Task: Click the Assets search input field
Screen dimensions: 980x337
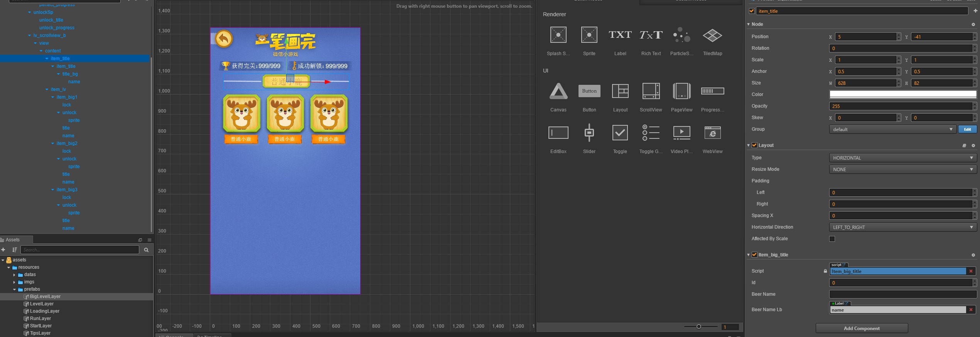Action: (x=79, y=250)
